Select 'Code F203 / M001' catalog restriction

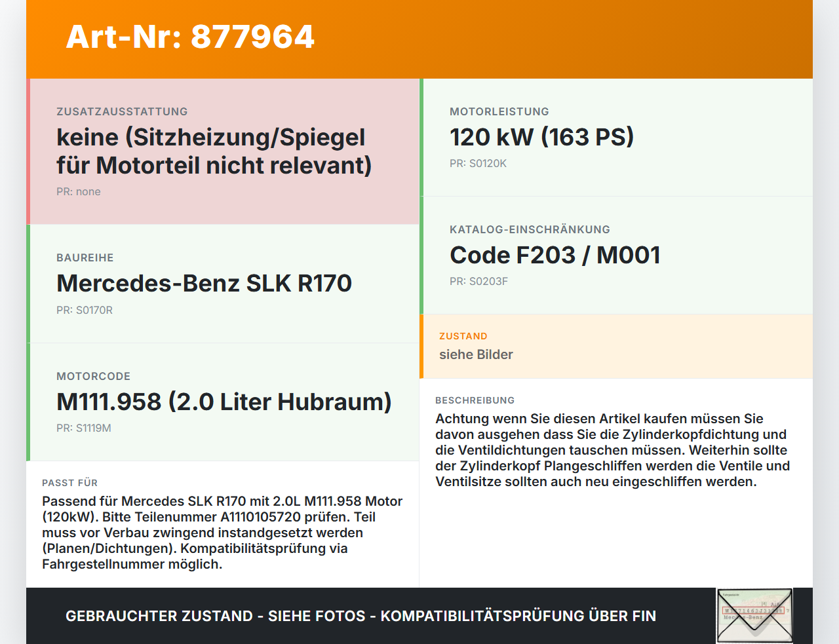[555, 255]
